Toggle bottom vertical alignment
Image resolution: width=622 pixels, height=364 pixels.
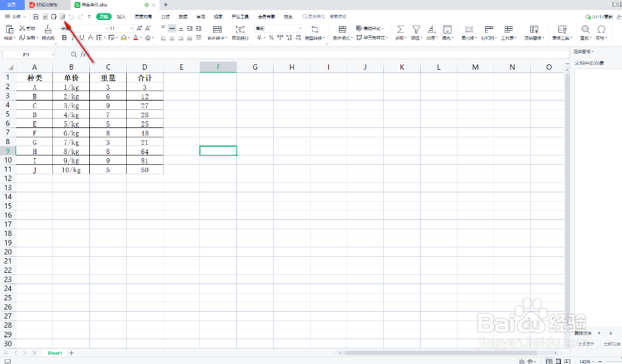[181, 28]
